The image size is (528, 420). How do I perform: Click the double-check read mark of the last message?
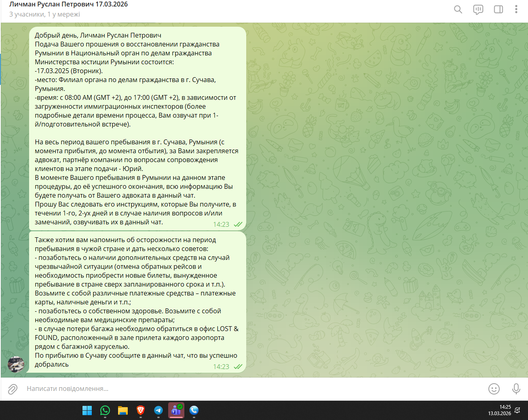pos(238,367)
